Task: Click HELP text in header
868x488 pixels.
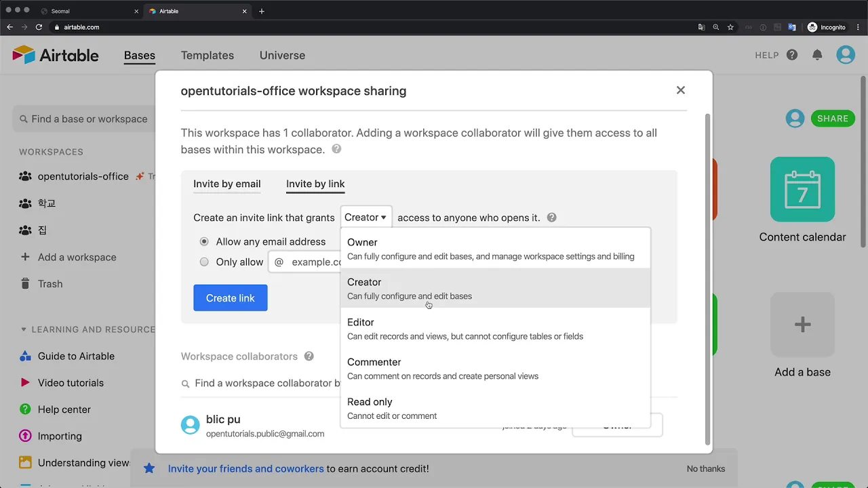Action: [767, 56]
